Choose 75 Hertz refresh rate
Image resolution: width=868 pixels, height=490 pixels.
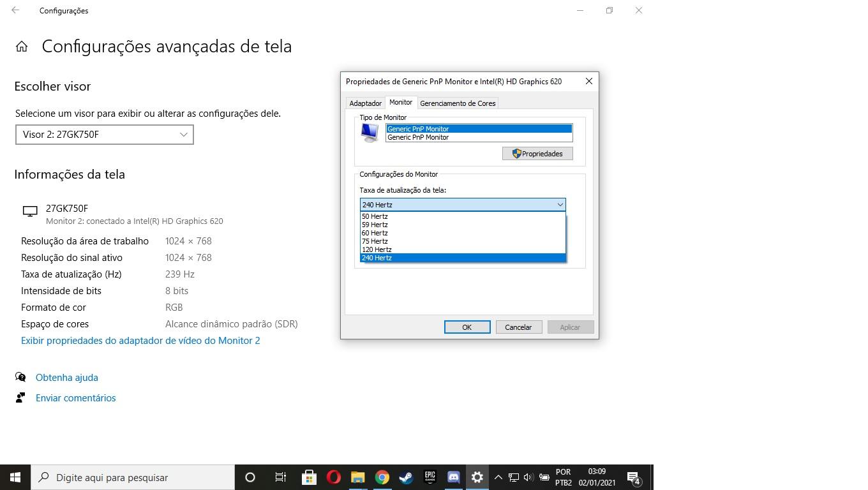(463, 241)
